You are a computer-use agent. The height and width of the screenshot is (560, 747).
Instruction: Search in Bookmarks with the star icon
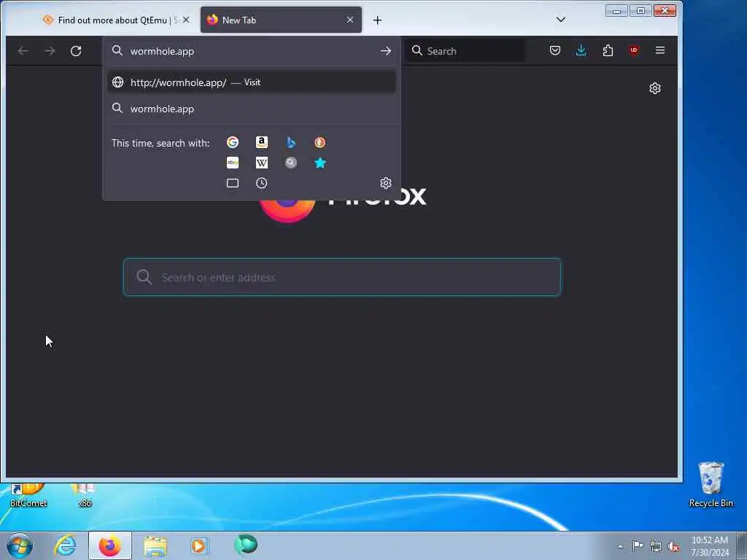tap(320, 163)
